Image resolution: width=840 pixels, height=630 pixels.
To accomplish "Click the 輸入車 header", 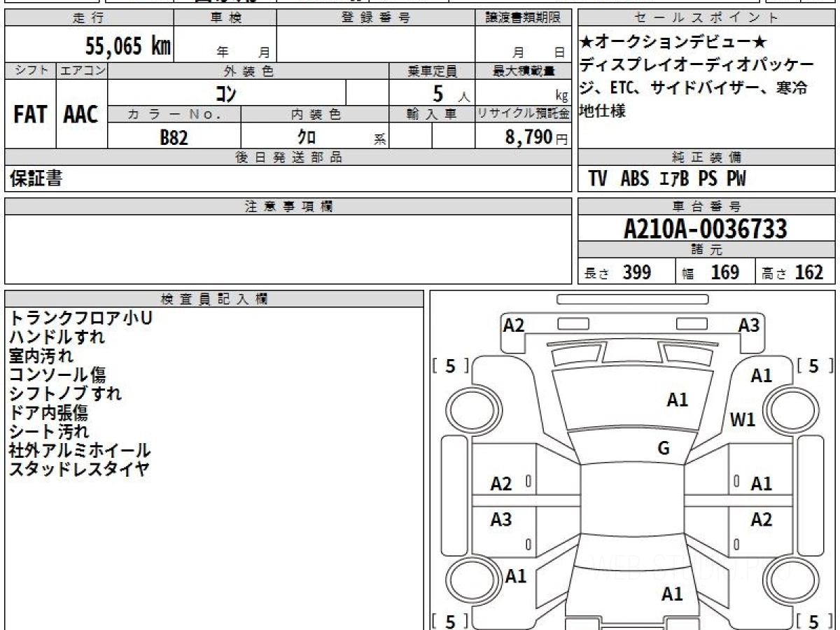I will 432,114.
